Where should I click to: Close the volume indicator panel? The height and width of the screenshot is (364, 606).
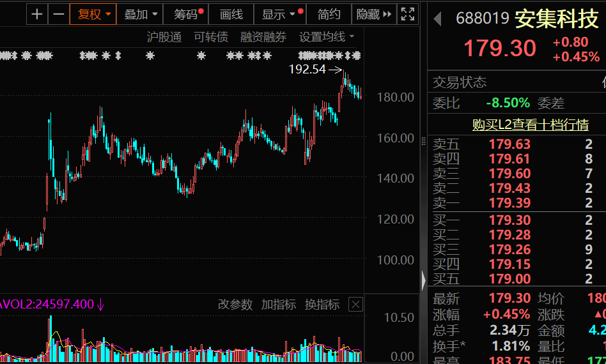[355, 305]
